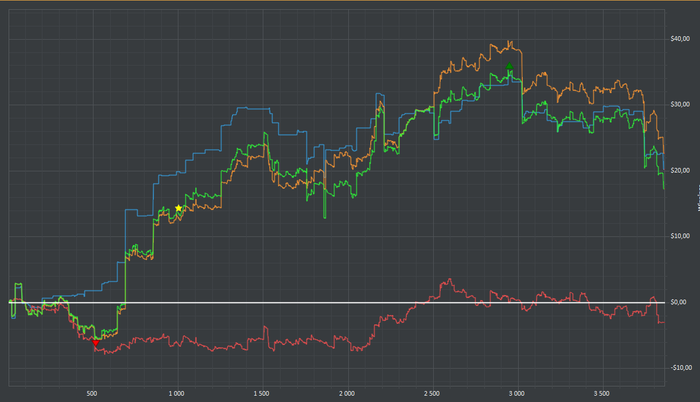Viewport: 700px width, 402px height.
Task: Click the $10,00 y-axis label
Action: pos(680,236)
